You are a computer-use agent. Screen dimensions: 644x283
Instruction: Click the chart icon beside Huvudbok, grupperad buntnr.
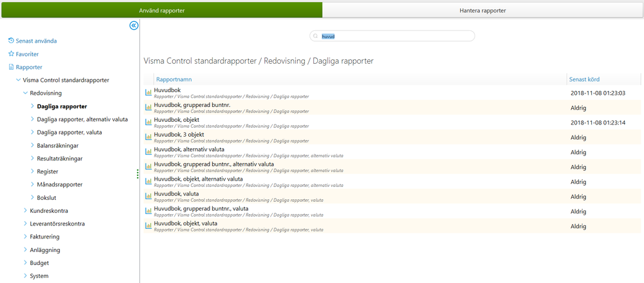(x=149, y=107)
